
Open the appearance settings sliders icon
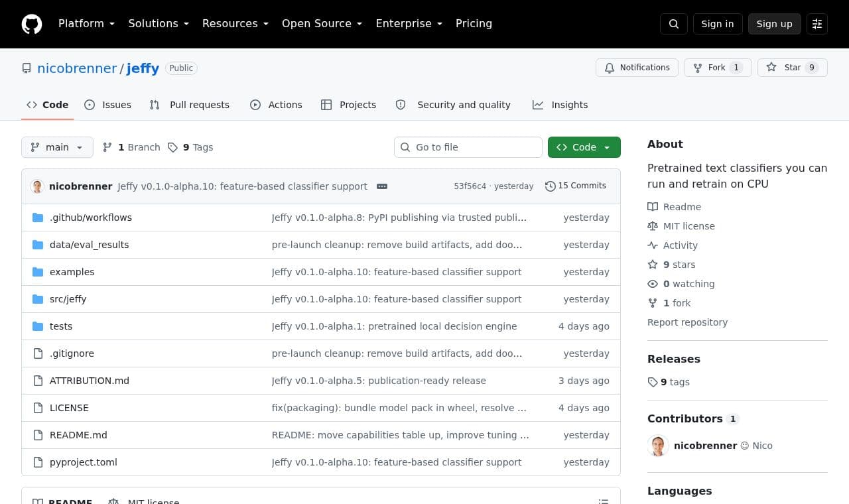pos(817,24)
